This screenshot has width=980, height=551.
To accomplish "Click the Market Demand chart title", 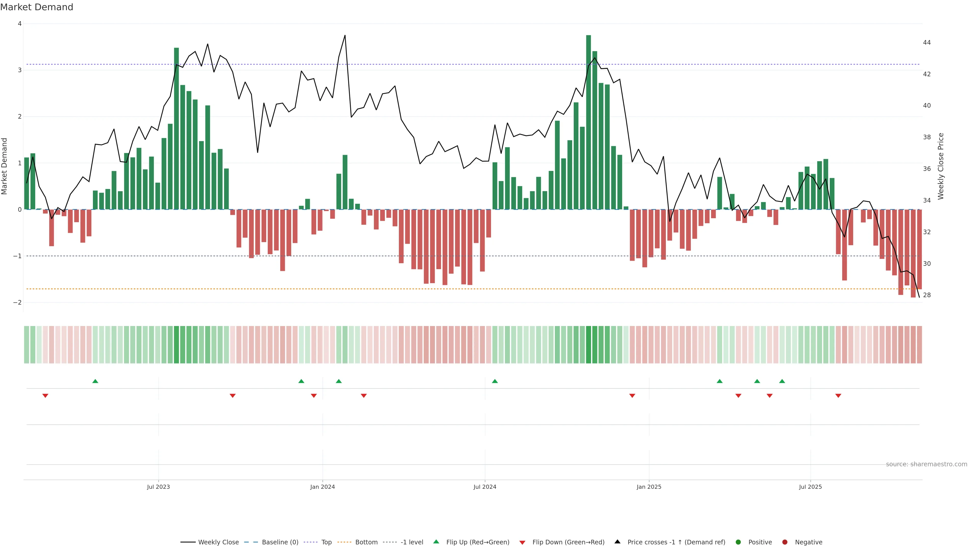I will tap(37, 7).
